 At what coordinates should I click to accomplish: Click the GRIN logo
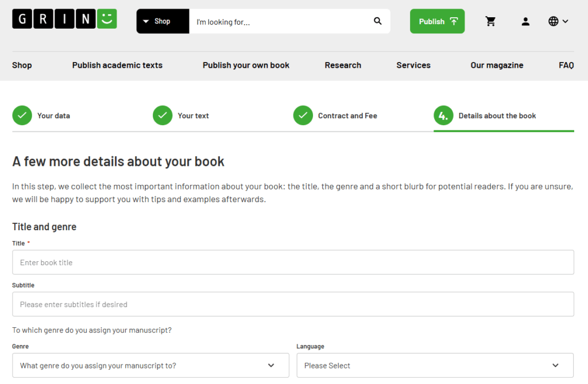point(64,19)
